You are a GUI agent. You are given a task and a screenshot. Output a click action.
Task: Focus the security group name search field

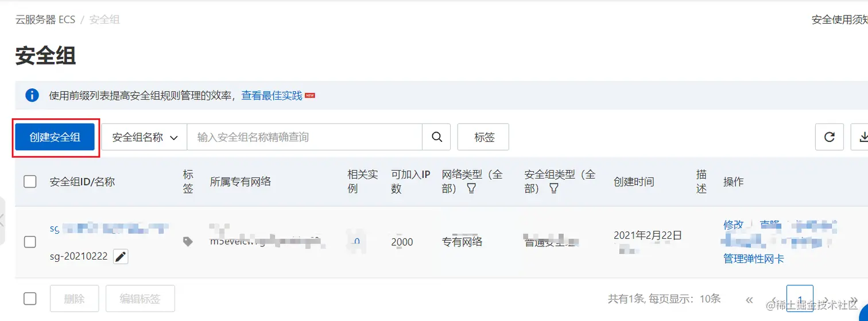(x=305, y=137)
